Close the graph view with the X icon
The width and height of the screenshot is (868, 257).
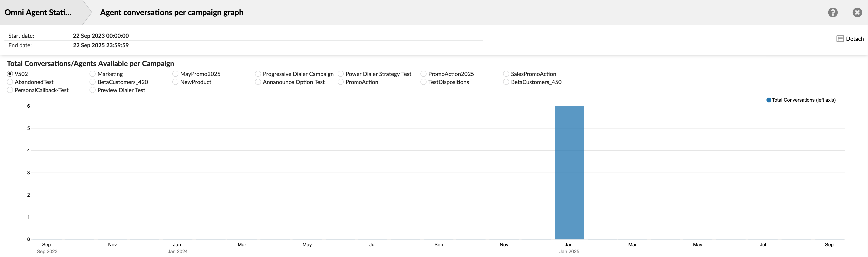pos(857,12)
